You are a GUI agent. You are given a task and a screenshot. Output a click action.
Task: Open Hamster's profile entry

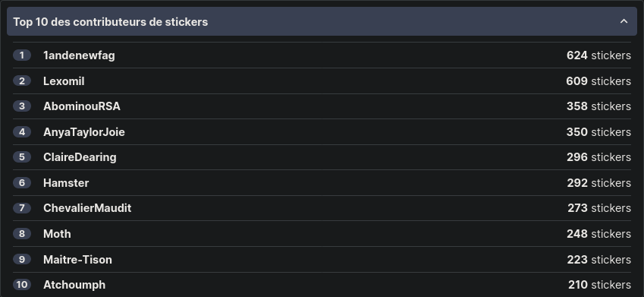[66, 183]
